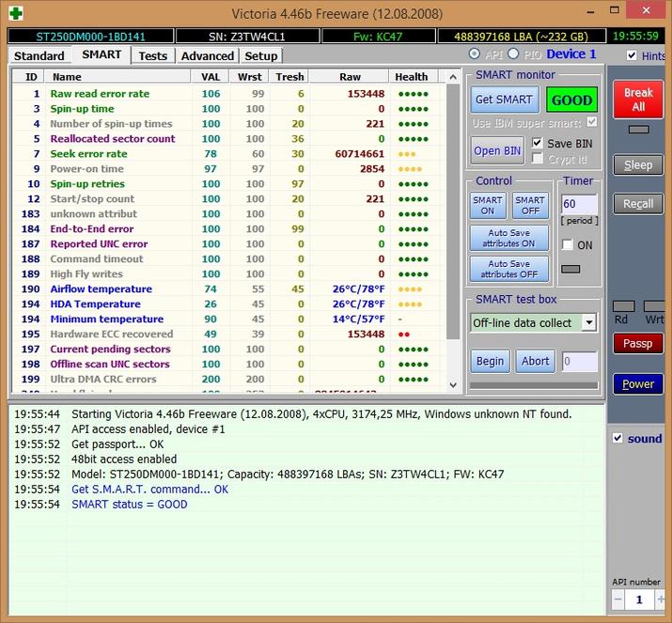Uncheck the Save BIN checkbox

(537, 143)
